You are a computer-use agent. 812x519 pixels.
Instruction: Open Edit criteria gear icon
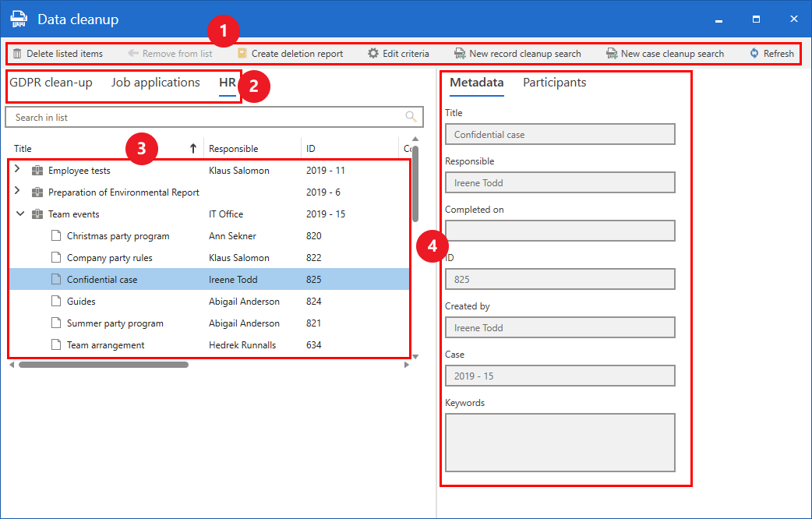(373, 54)
